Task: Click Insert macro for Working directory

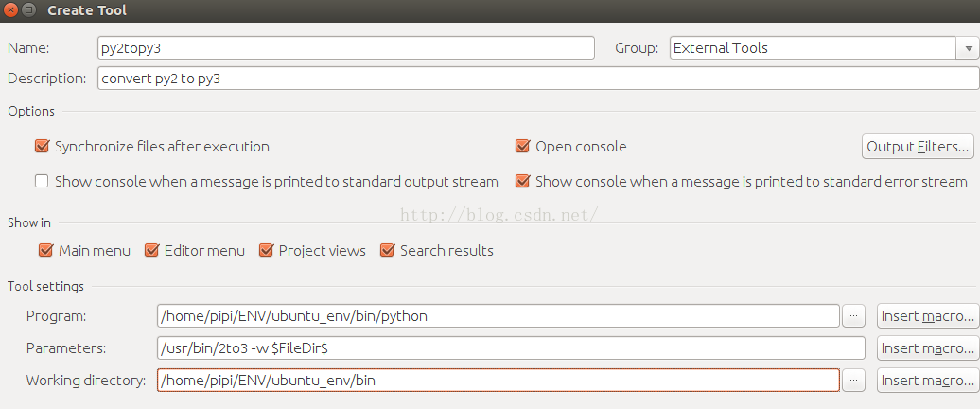Action: pyautogui.click(x=927, y=381)
